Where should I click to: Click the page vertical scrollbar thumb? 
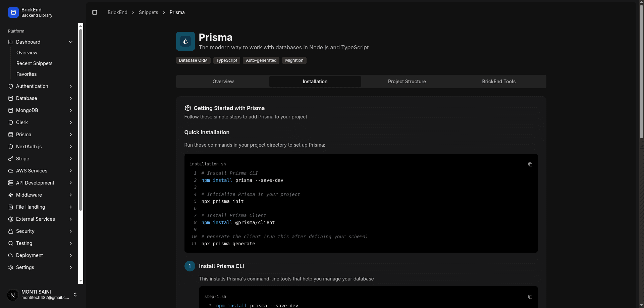(x=641, y=70)
